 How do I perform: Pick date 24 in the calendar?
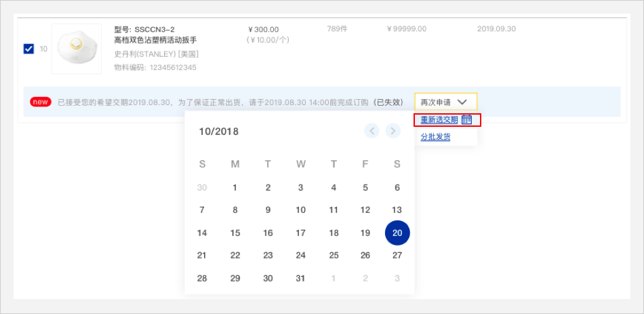(301, 256)
